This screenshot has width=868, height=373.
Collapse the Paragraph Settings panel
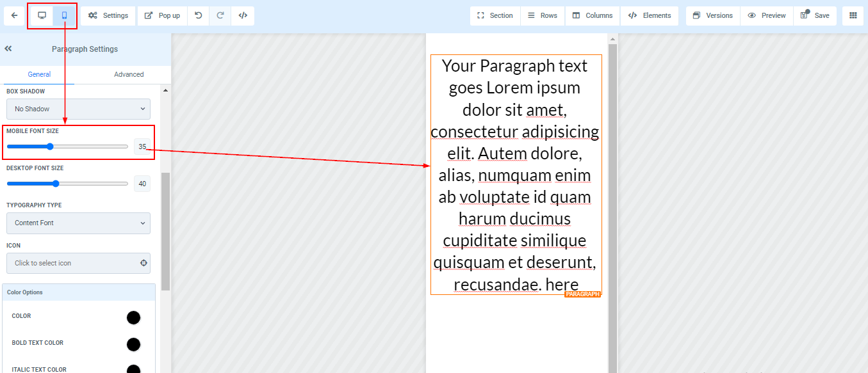click(8, 49)
